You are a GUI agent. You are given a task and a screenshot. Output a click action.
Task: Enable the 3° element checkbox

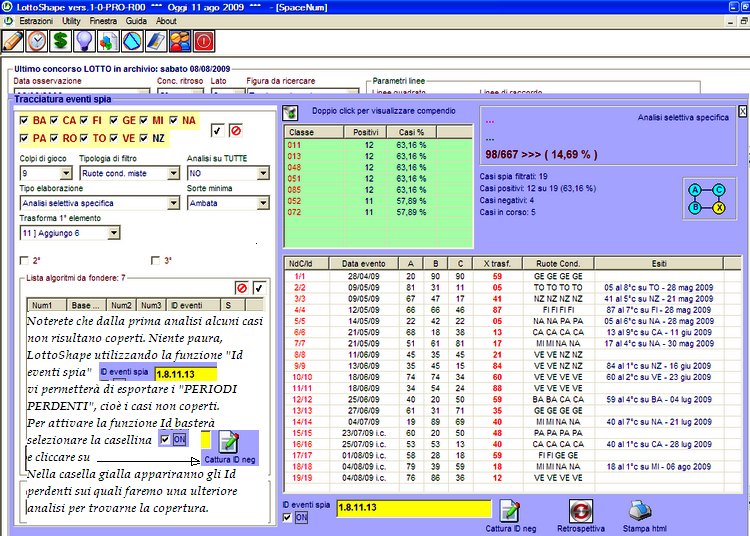tap(155, 261)
